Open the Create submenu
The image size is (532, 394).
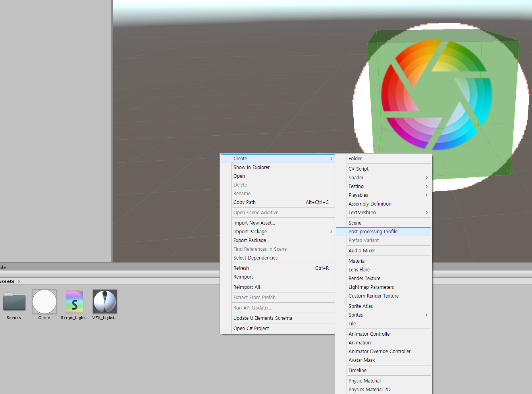coord(278,159)
